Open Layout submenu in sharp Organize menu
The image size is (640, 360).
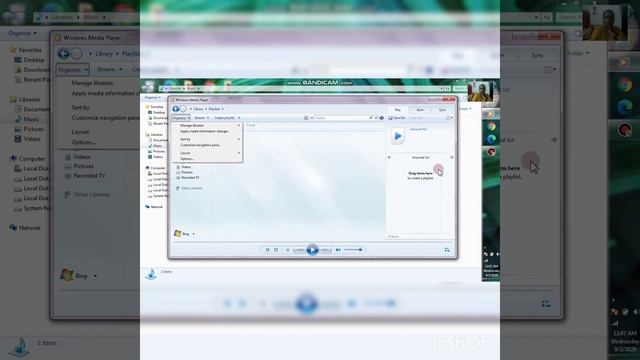207,153
